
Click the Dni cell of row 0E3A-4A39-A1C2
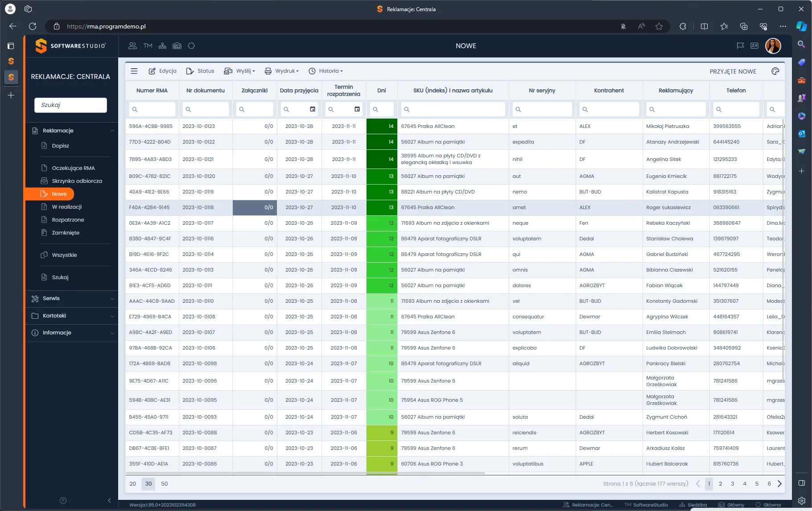click(x=382, y=223)
